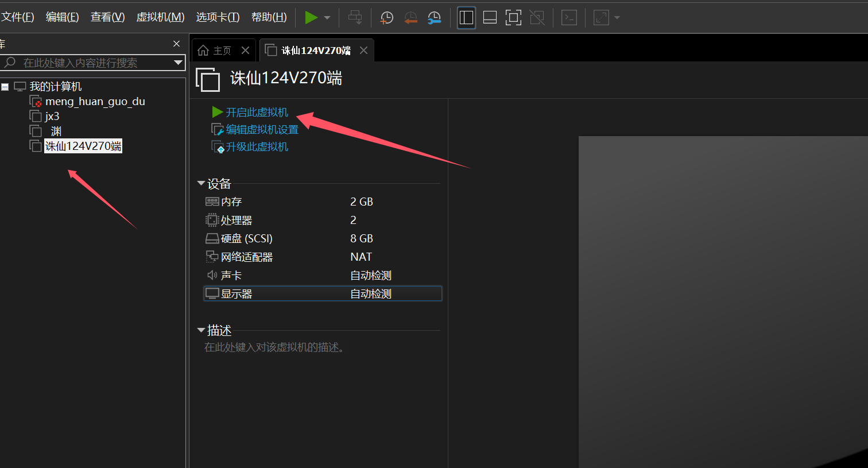Click the network adapter icon
Image resolution: width=868 pixels, height=468 pixels.
pos(212,257)
